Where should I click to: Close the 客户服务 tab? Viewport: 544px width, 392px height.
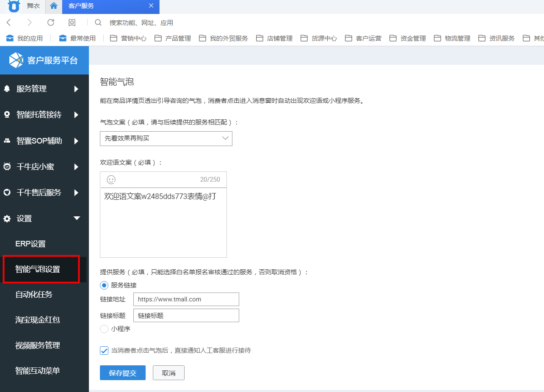(151, 6)
